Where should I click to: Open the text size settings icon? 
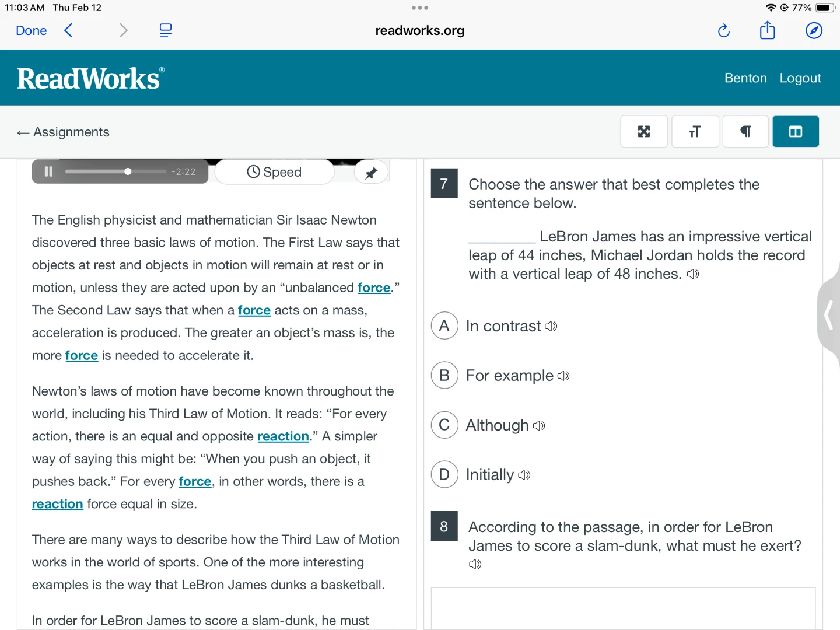[695, 132]
